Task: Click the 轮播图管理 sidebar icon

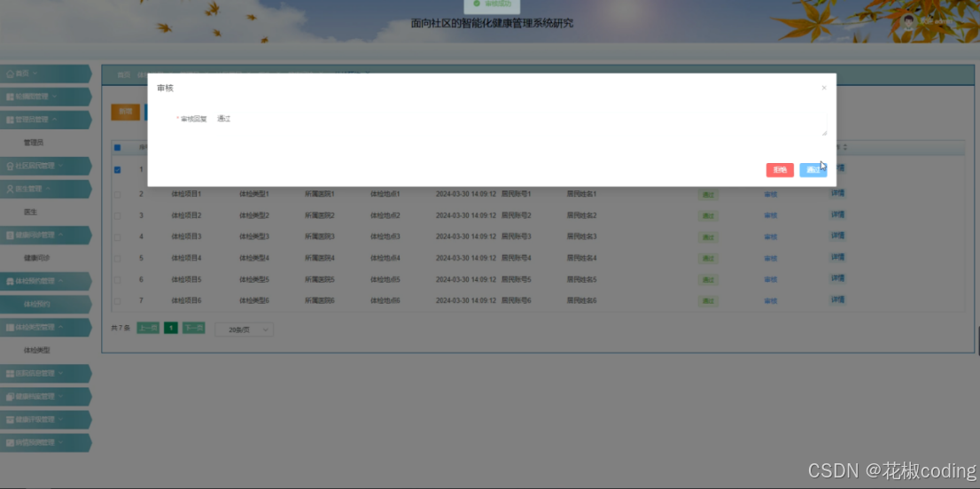Action: (x=10, y=97)
